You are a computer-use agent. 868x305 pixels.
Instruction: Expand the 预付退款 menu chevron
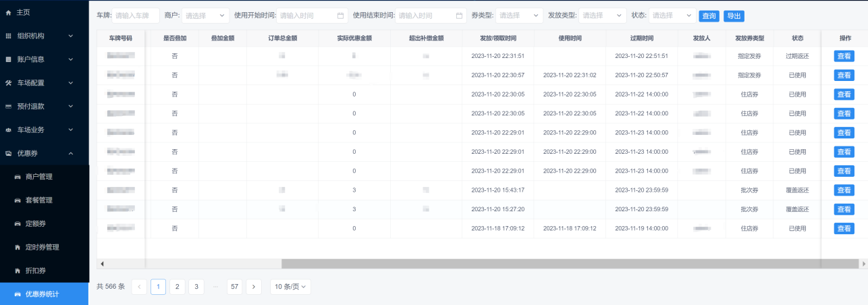point(71,106)
